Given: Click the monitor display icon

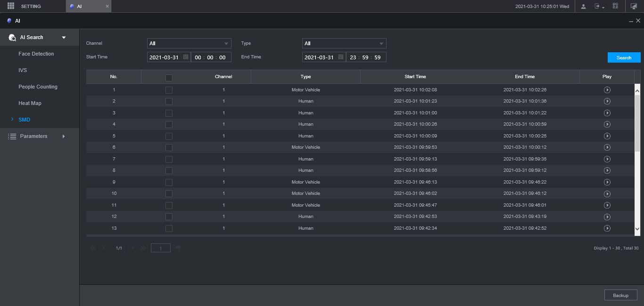Looking at the screenshot, I should (634, 6).
